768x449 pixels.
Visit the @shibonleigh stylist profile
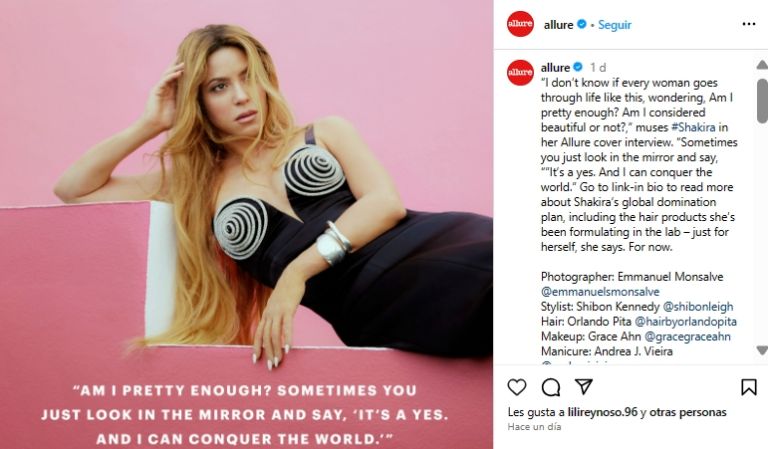(698, 307)
